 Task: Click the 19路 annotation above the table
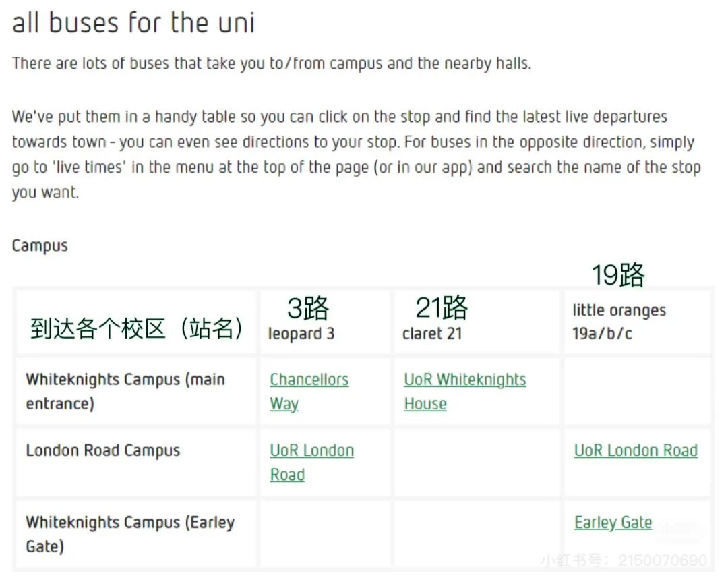point(618,274)
